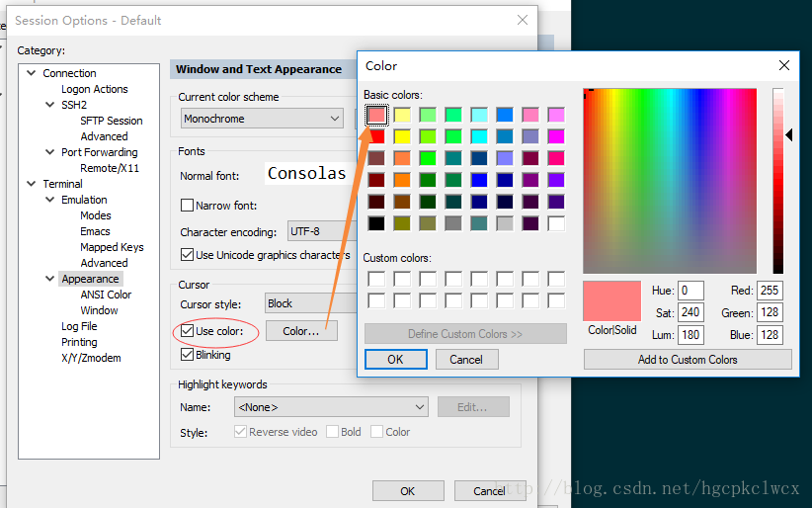812x508 pixels.
Task: Select Remote/X11 category
Action: pos(110,168)
